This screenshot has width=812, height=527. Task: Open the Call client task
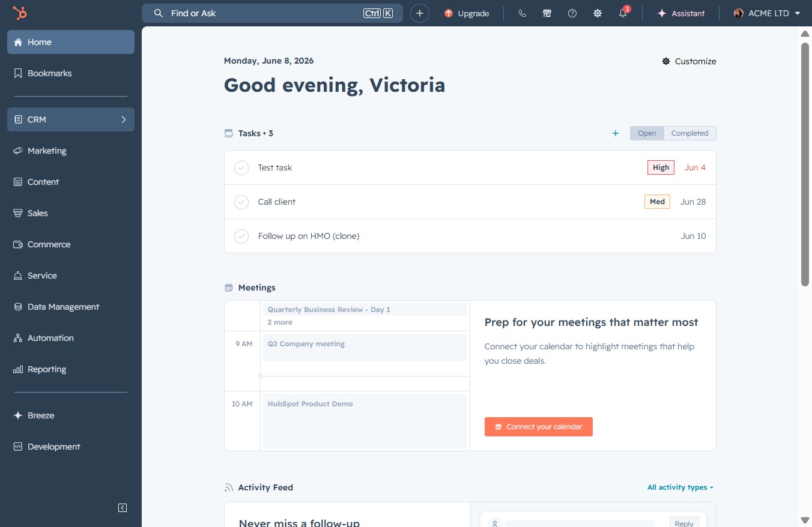[x=470, y=202]
